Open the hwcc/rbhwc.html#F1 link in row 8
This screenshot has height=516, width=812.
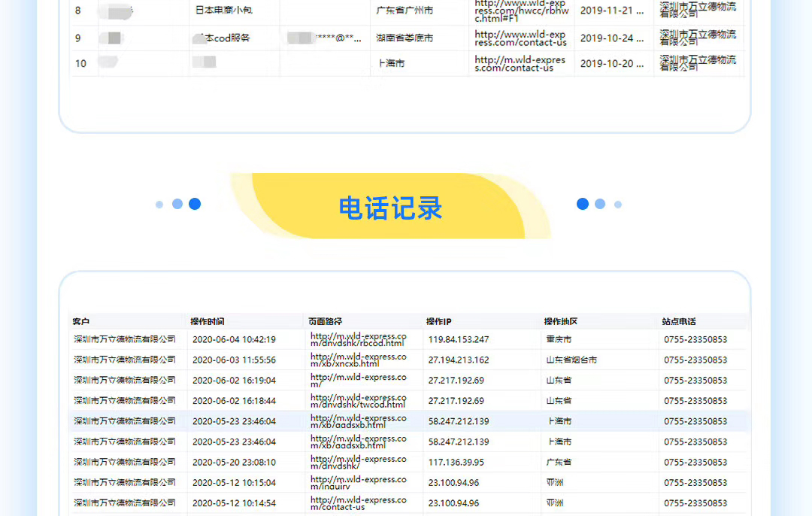click(x=522, y=11)
